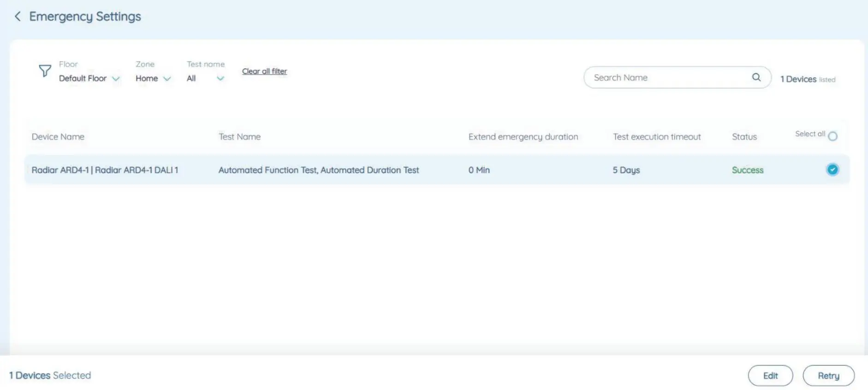Click the Clear all filter link

click(264, 71)
